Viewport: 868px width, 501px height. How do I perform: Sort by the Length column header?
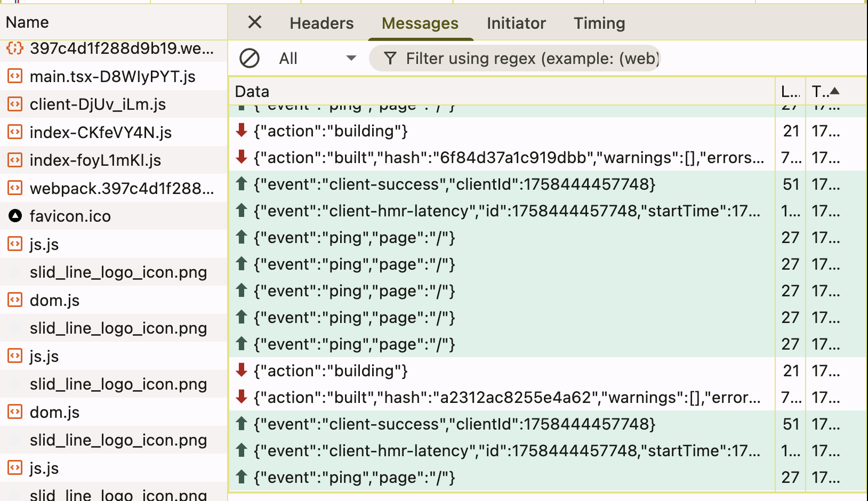tap(790, 92)
